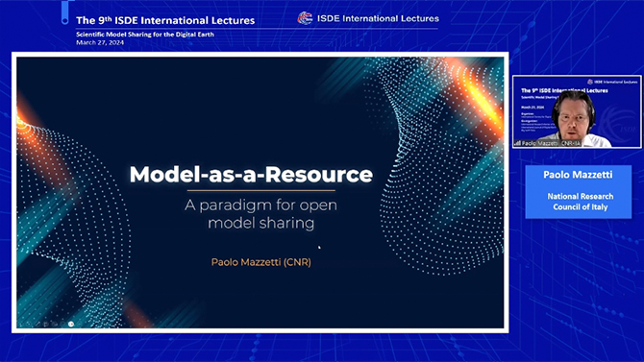Screen dimensions: 644x362
Task: Click the previous slide arrow in slideshow toolbar
Action: point(20,324)
